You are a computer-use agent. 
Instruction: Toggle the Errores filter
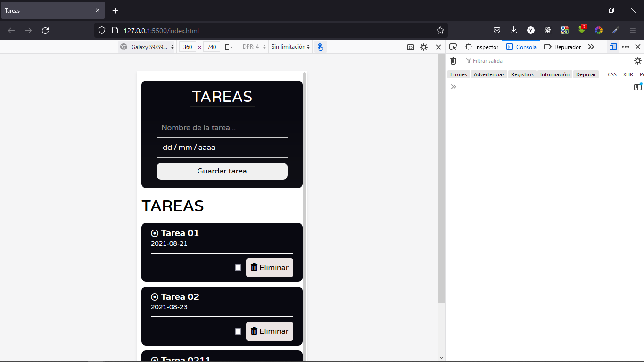[x=459, y=74]
